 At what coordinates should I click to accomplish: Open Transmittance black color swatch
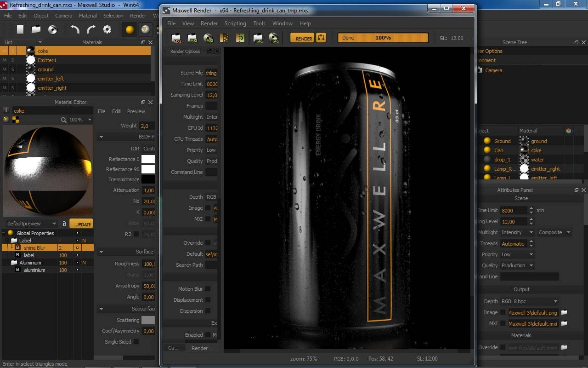[x=148, y=179]
